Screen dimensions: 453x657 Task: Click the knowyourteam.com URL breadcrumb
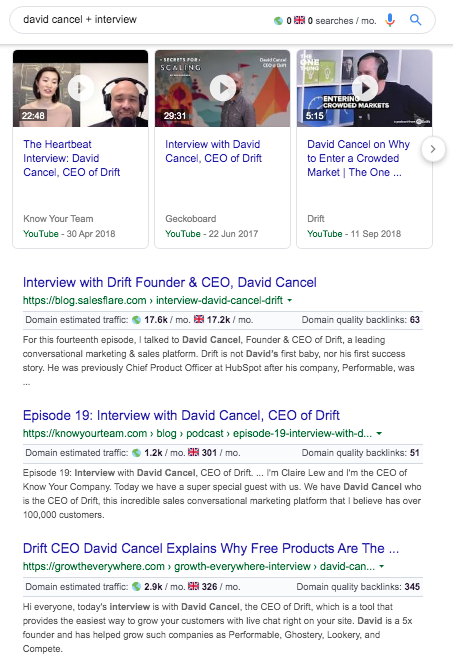[x=197, y=433]
